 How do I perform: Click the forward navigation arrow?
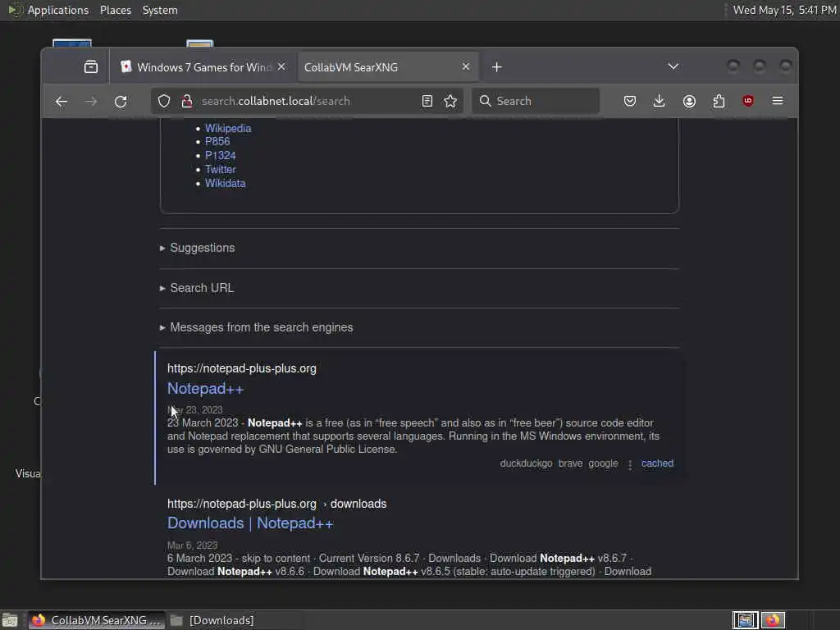click(91, 101)
